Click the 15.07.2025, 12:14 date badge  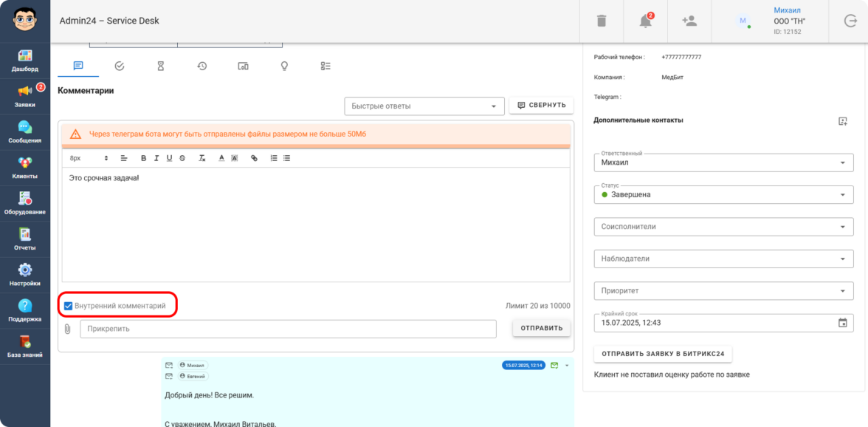click(x=524, y=366)
